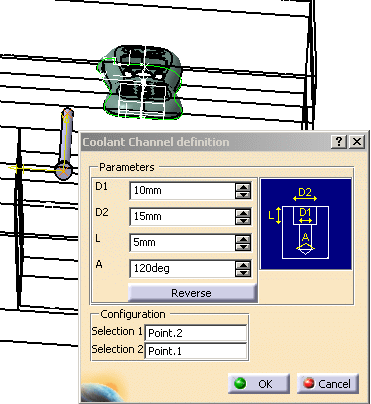The height and width of the screenshot is (404, 371).
Task: Increase angle A with up arrow
Action: 243,265
